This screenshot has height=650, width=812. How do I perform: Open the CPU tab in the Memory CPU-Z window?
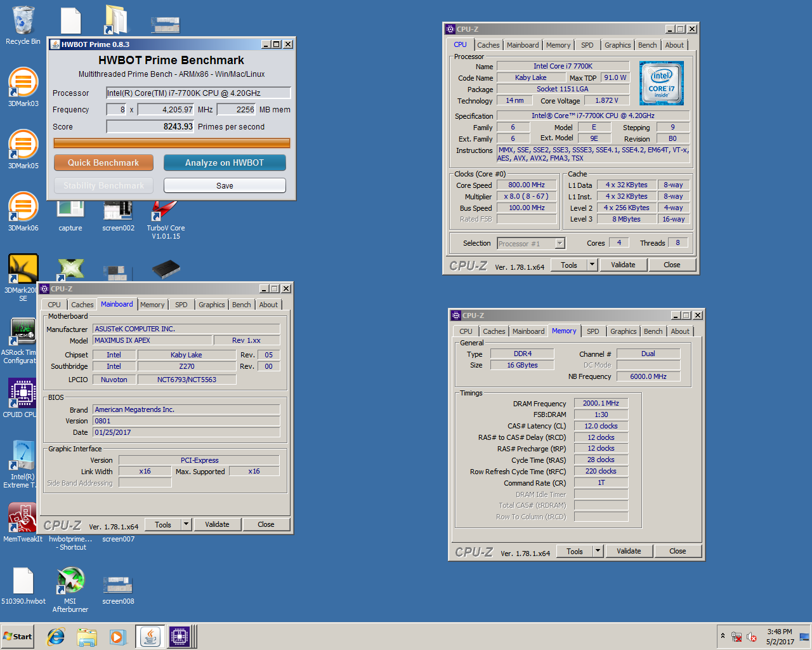(466, 331)
